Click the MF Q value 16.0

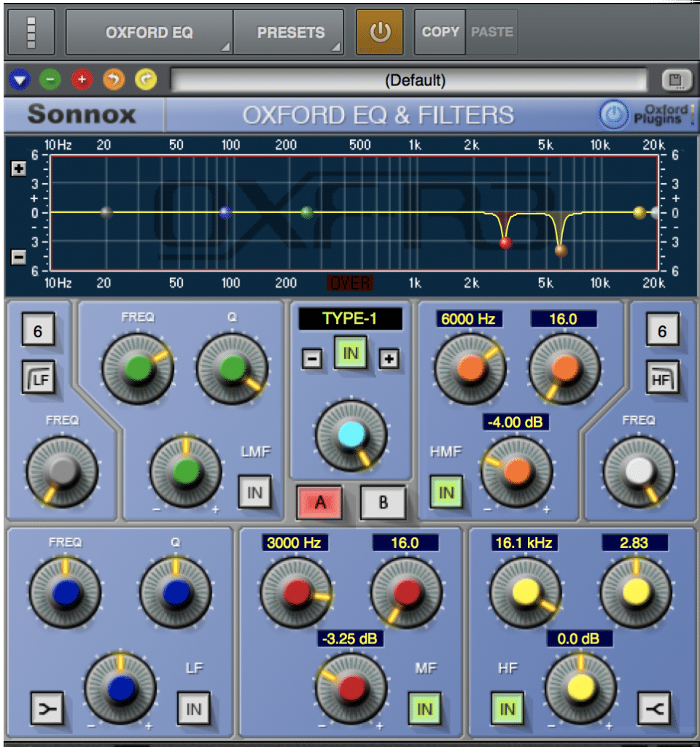coord(405,543)
